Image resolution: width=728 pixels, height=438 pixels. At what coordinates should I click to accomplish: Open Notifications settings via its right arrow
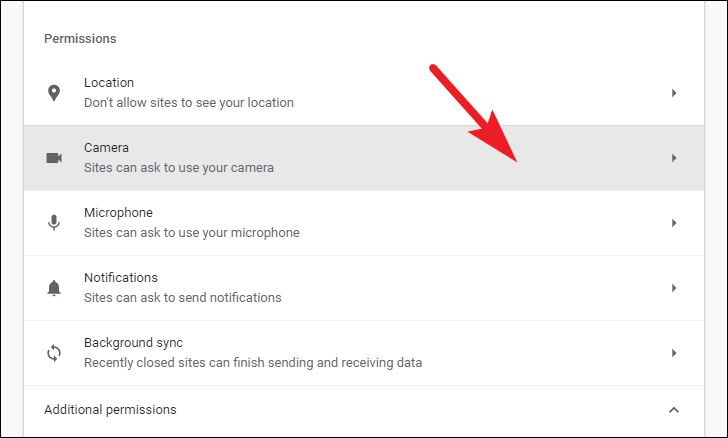click(674, 288)
